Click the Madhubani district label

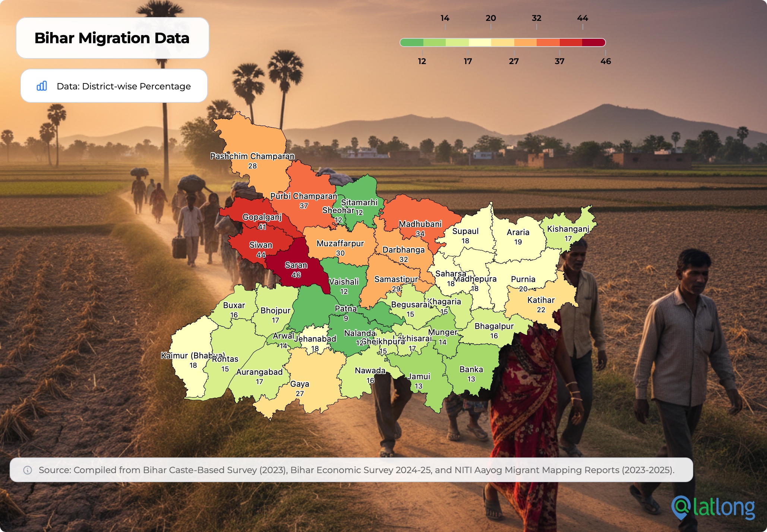click(420, 224)
